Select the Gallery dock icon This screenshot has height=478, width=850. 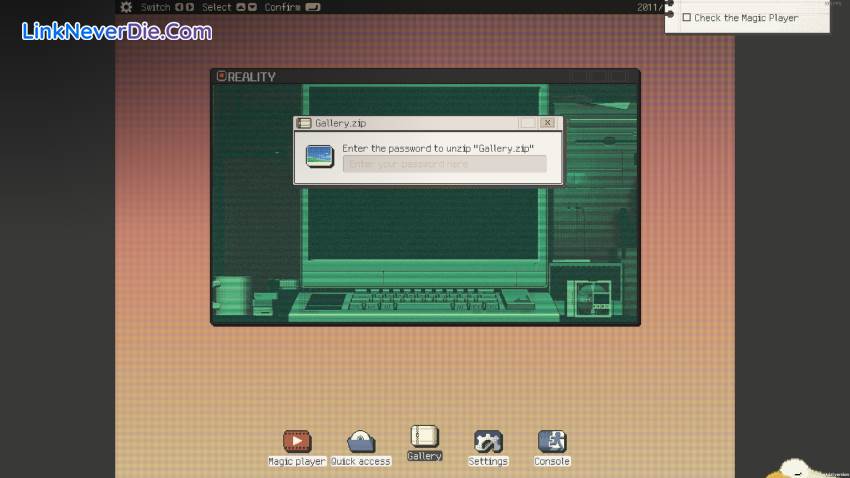tap(425, 437)
